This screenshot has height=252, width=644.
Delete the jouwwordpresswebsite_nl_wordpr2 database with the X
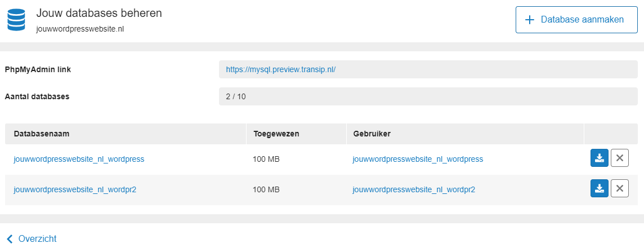620,189
